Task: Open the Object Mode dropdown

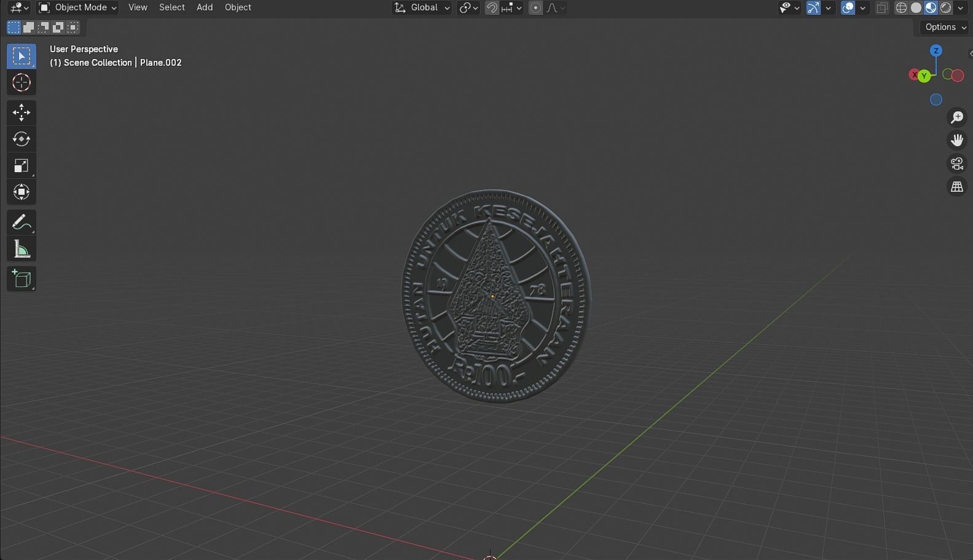Action: point(77,7)
